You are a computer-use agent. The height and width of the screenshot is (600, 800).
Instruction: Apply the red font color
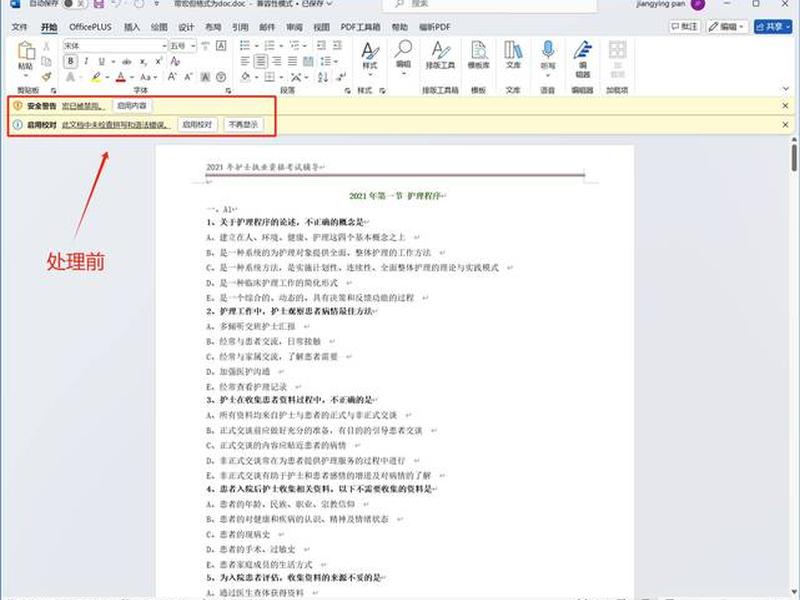[x=120, y=77]
